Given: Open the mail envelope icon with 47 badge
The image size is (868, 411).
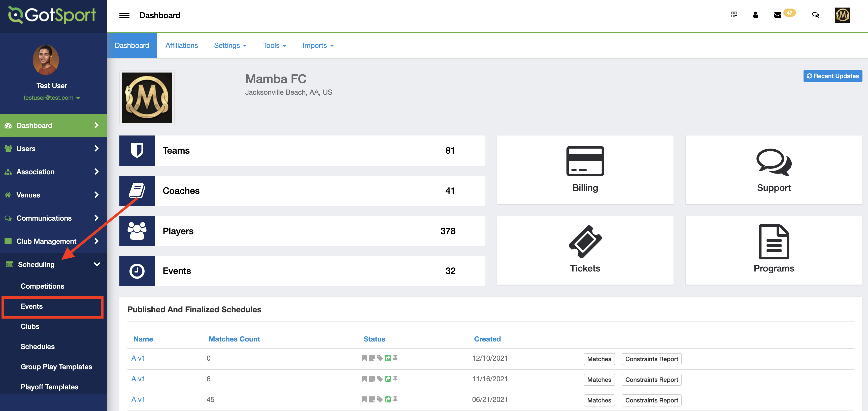Looking at the screenshot, I should pos(778,15).
